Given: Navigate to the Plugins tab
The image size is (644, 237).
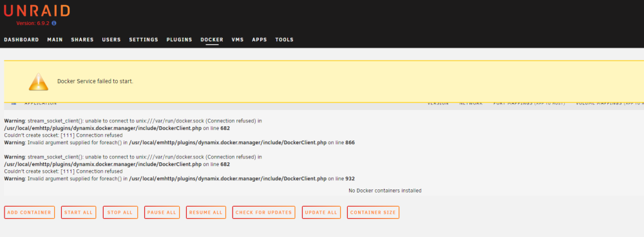Looking at the screenshot, I should pos(179,40).
